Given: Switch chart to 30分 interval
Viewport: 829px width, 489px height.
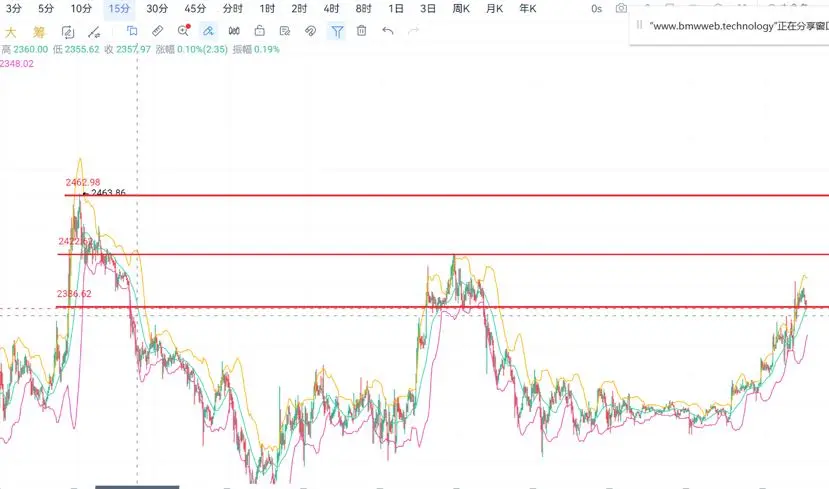Looking at the screenshot, I should point(157,8).
